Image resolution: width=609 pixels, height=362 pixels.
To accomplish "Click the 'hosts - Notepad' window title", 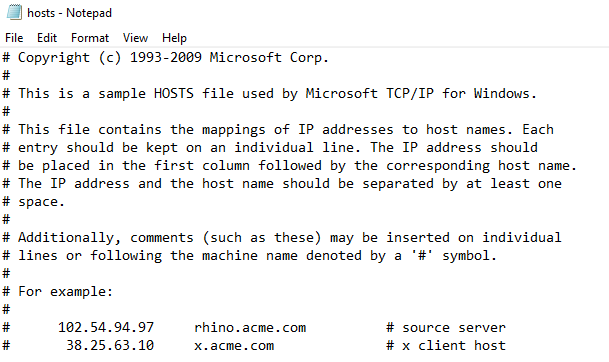I will (x=70, y=13).
